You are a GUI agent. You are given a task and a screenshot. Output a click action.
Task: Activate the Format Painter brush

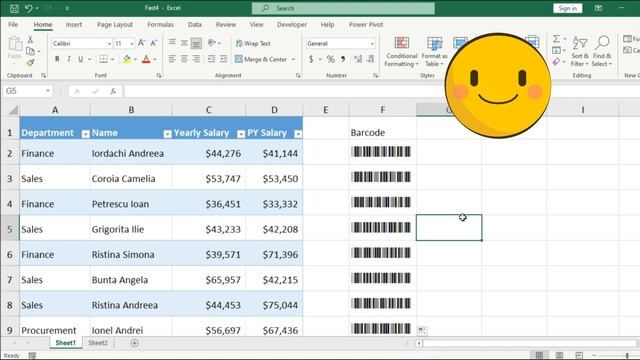click(x=30, y=62)
